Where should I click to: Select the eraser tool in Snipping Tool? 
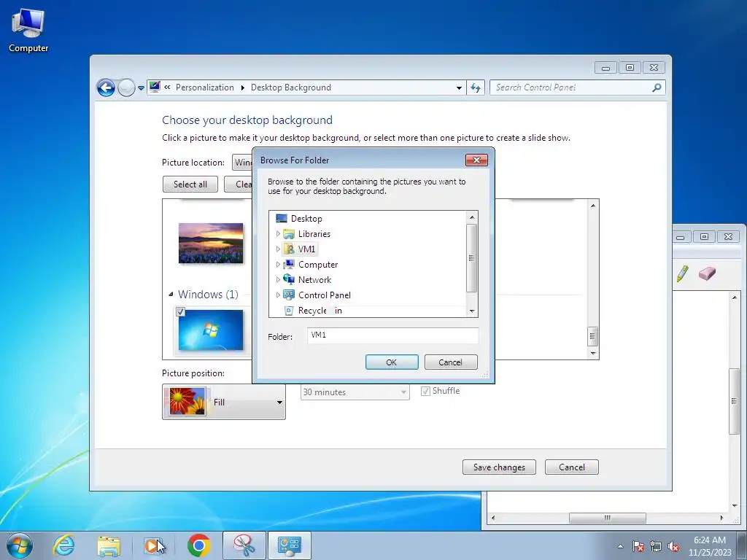click(707, 273)
